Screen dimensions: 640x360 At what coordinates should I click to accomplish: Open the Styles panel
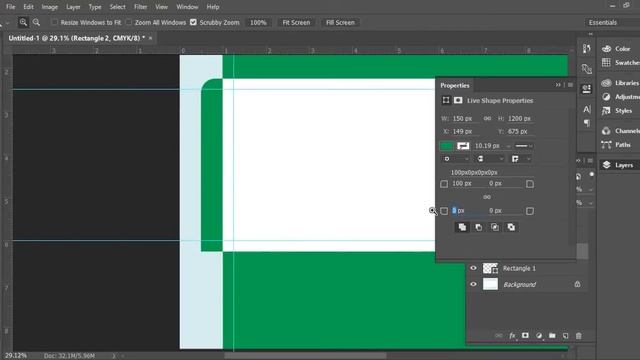pos(617,111)
